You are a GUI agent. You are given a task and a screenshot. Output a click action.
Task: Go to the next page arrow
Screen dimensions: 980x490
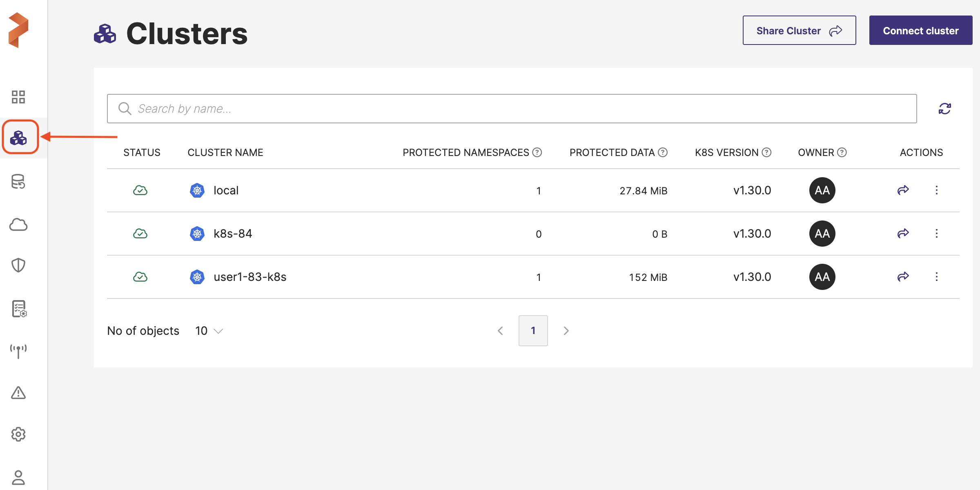click(566, 331)
